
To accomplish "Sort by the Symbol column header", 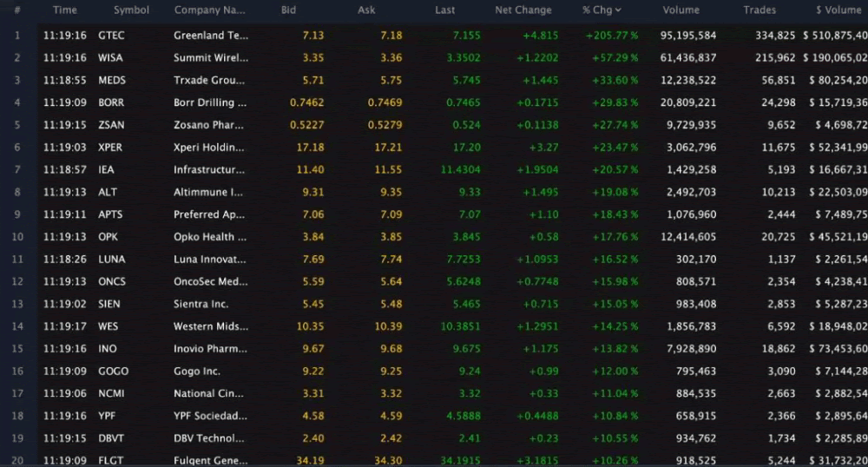I will coord(131,10).
